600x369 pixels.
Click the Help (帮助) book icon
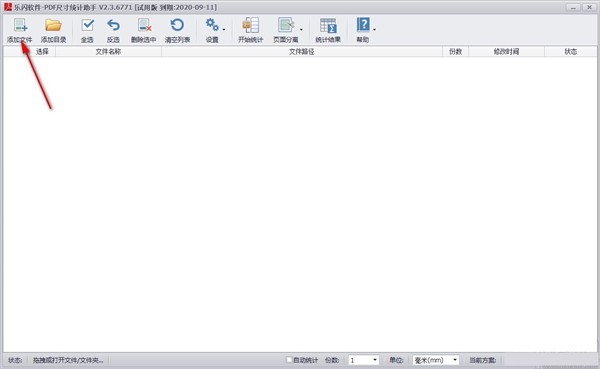click(x=363, y=25)
